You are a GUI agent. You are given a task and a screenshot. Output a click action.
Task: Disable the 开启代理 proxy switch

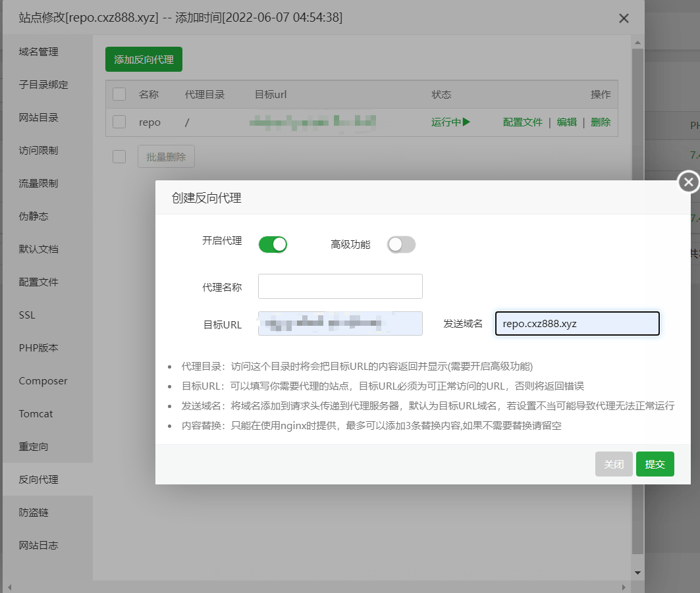(273, 244)
